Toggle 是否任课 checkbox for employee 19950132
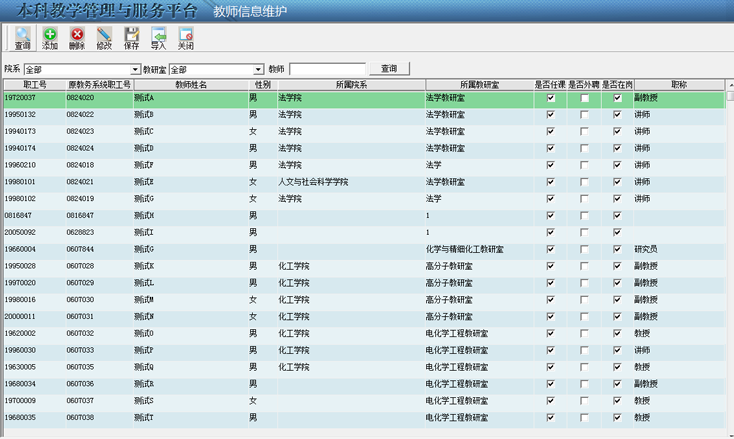This screenshot has width=734, height=439. click(550, 115)
